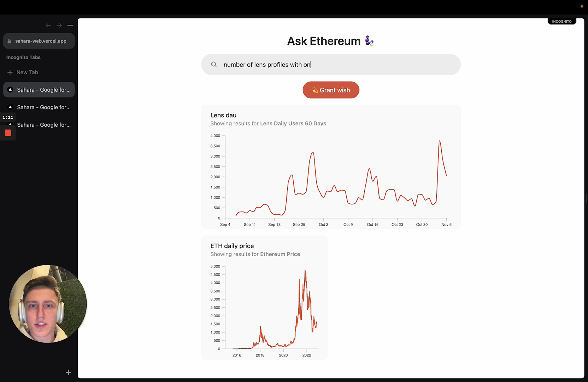Select the sahara-web.vercel.app address bar
The height and width of the screenshot is (382, 588).
[x=39, y=41]
